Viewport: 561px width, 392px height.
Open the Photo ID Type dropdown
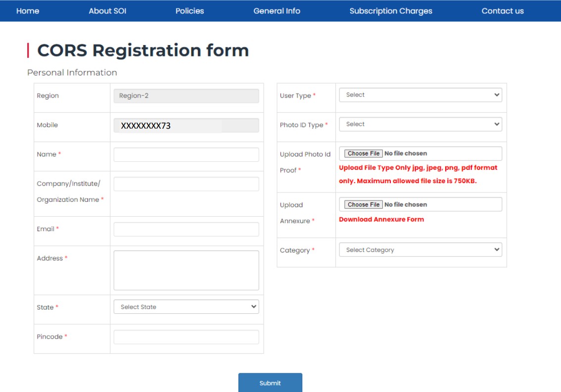pos(420,124)
